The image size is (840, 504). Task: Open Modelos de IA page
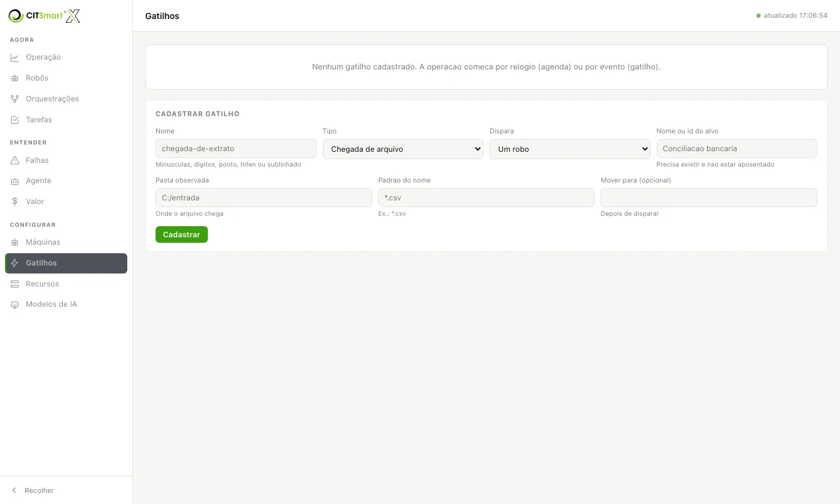point(66,304)
